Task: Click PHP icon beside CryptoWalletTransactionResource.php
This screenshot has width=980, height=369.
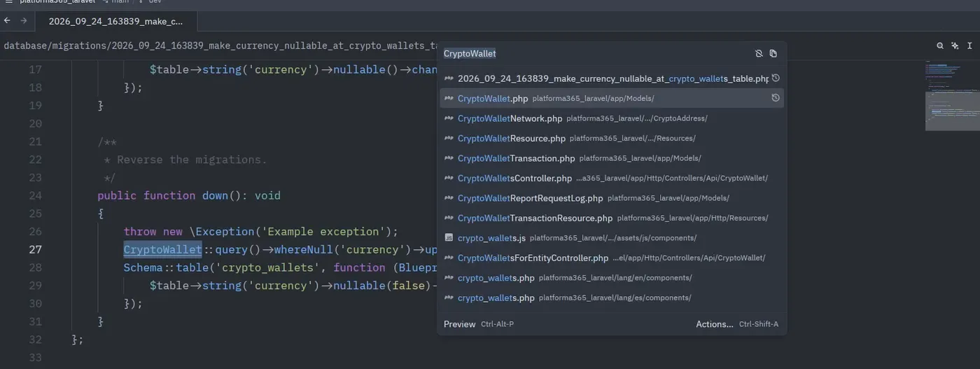Action: 449,218
